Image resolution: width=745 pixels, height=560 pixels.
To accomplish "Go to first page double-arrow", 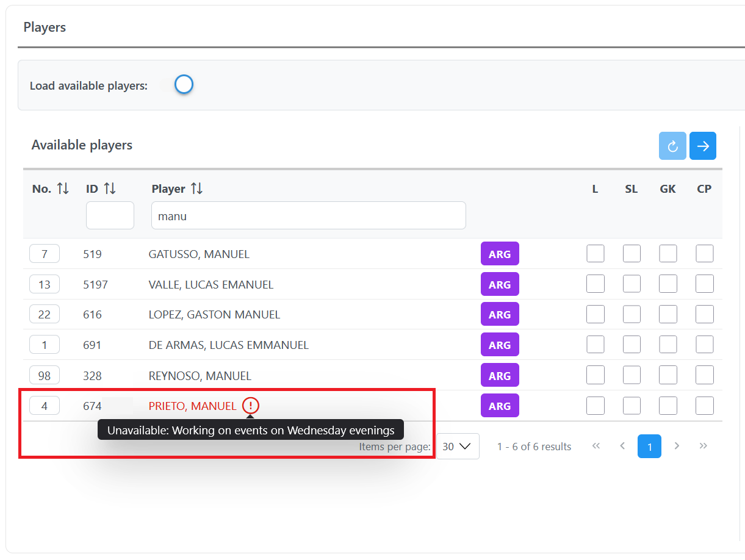I will pyautogui.click(x=596, y=446).
